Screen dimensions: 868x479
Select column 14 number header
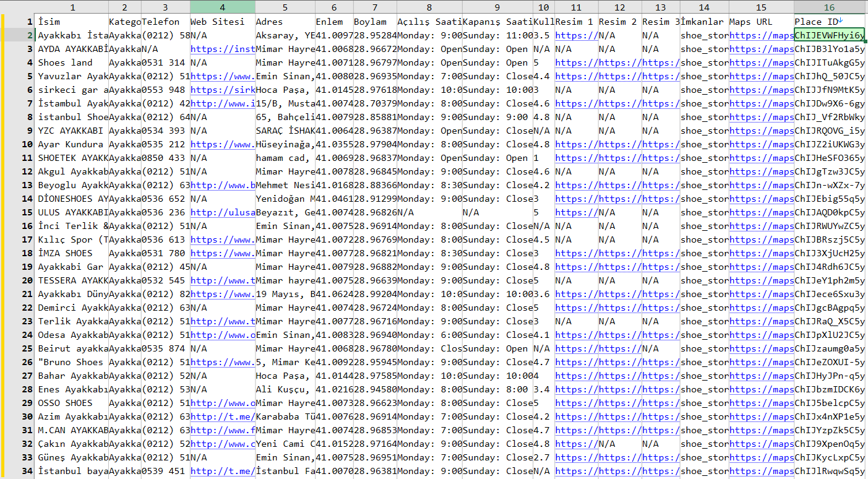point(704,7)
